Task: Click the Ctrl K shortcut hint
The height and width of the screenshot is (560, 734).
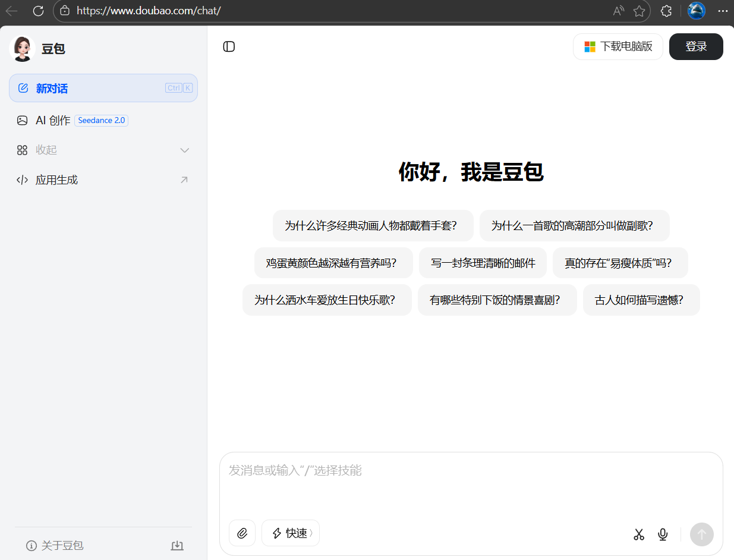Action: tap(179, 88)
